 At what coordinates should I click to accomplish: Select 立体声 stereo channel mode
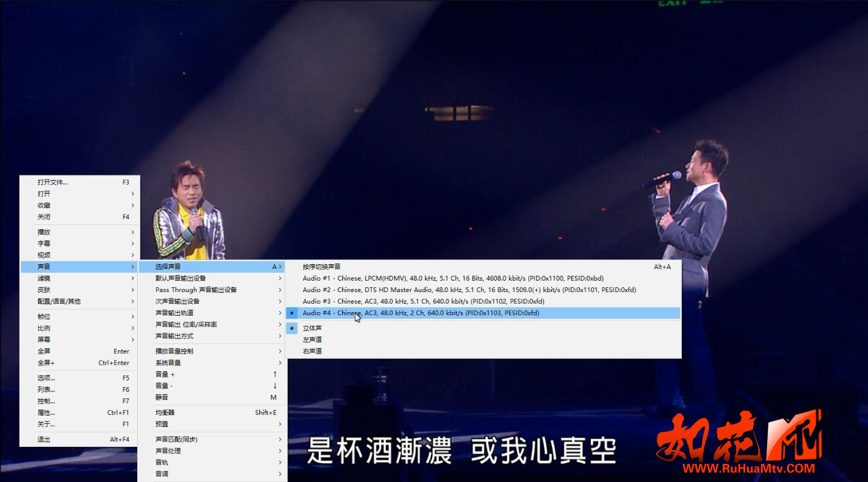pos(484,328)
